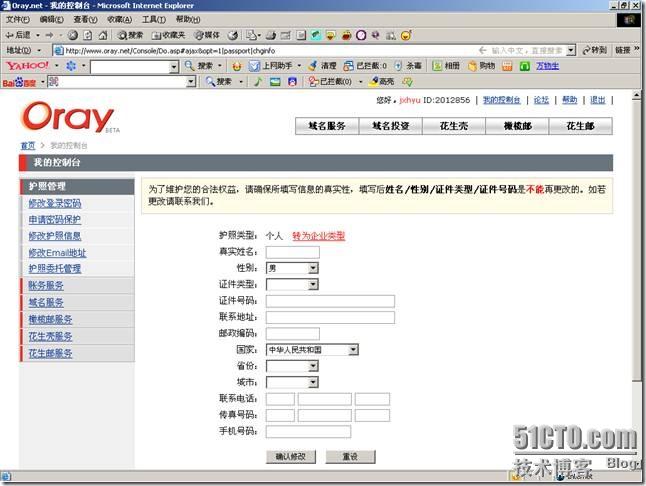Open the 相册 photo album button

pyautogui.click(x=446, y=65)
